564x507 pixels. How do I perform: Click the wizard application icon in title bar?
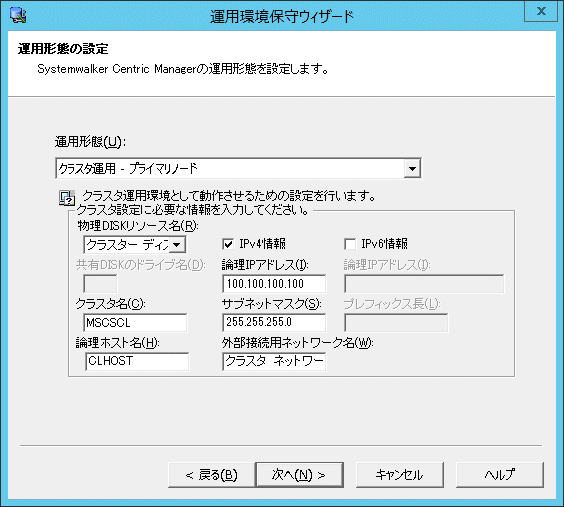pos(18,15)
